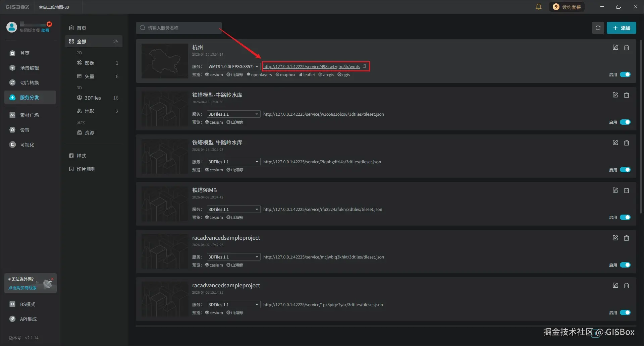
Task: Delete the 铁塔98MB service
Action: tap(627, 190)
